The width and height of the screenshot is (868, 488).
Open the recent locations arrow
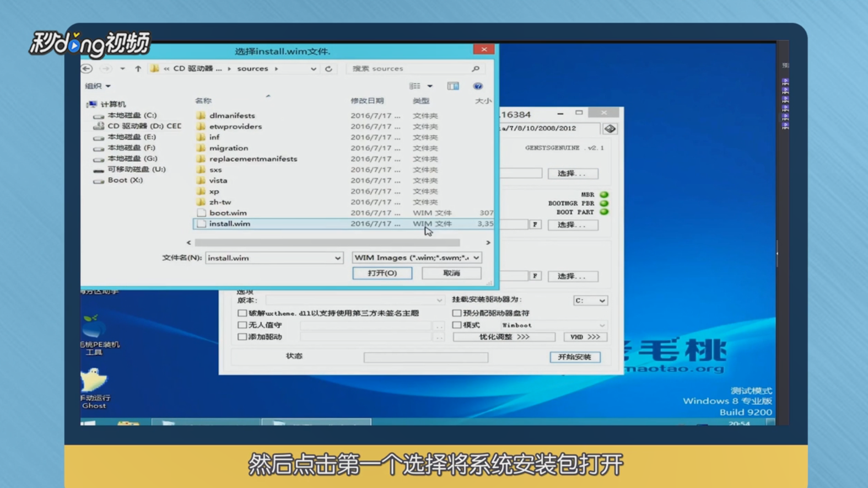(x=122, y=68)
